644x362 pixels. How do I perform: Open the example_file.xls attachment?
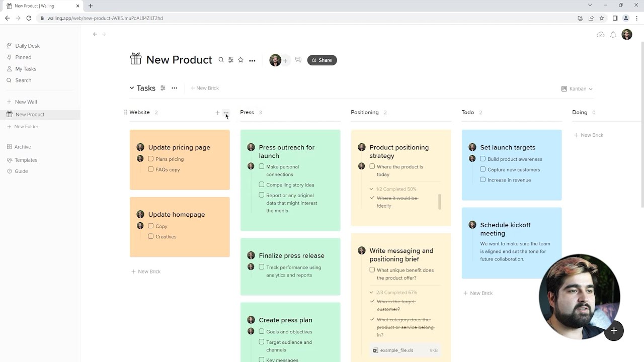pos(396,350)
